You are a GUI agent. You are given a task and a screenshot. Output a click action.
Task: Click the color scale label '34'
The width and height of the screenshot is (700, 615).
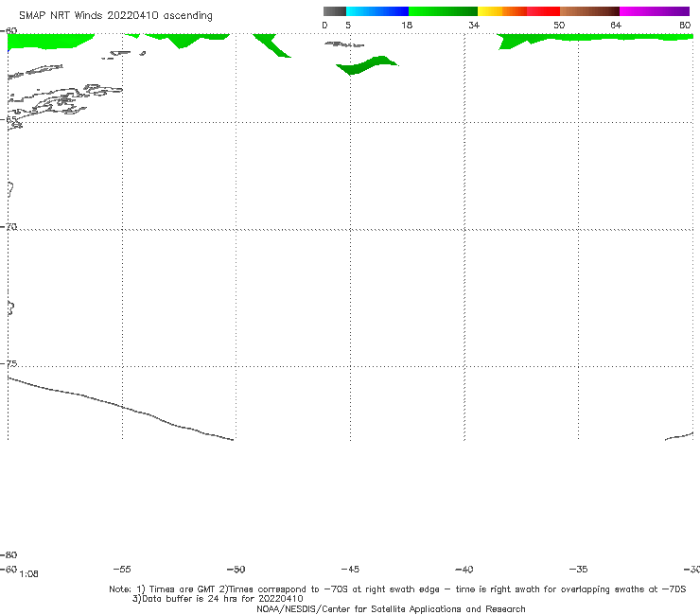[474, 25]
